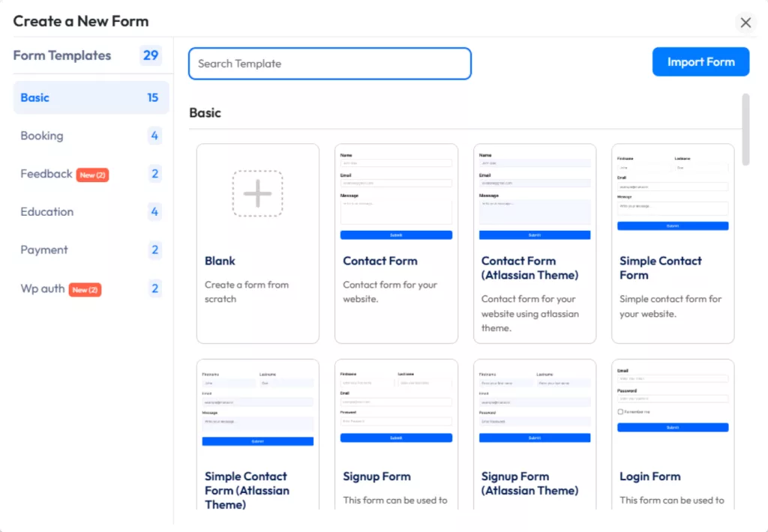Click the template count badge showing 29
The image size is (768, 532).
(x=151, y=55)
